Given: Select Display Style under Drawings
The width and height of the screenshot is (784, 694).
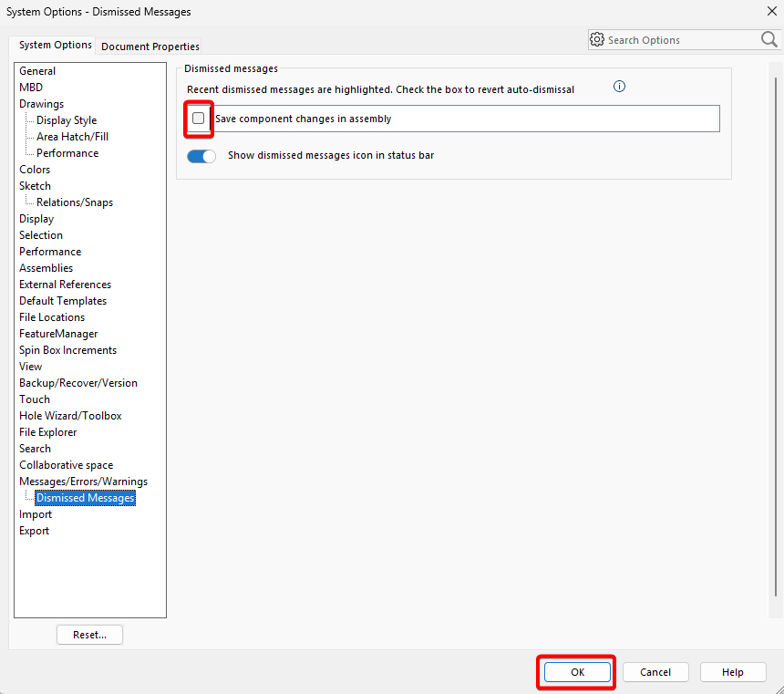Looking at the screenshot, I should pyautogui.click(x=67, y=120).
